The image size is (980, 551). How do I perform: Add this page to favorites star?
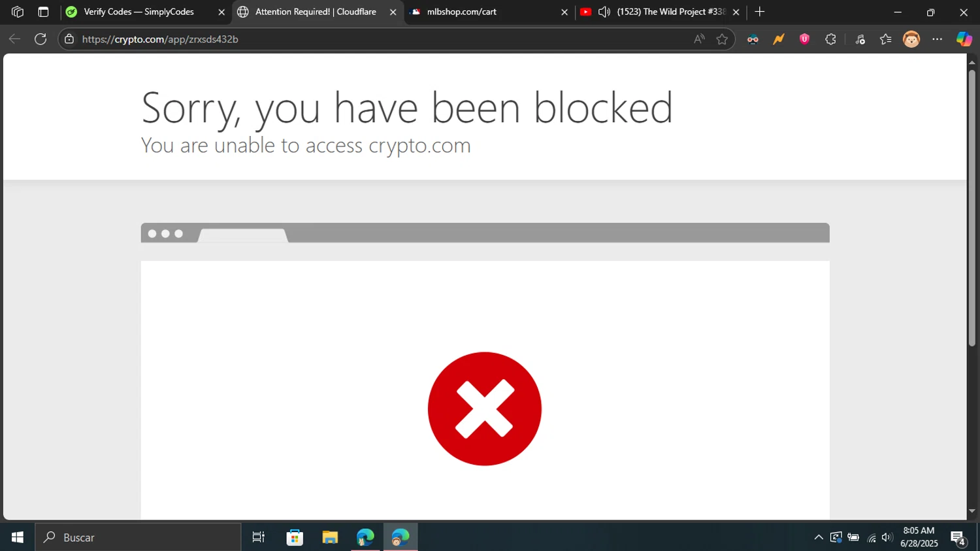pyautogui.click(x=722, y=39)
